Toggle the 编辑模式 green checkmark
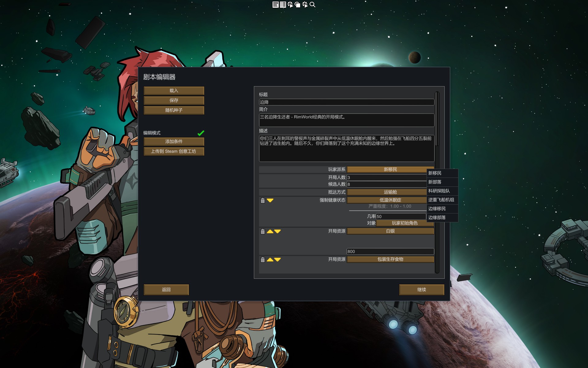Image resolution: width=588 pixels, height=368 pixels. coord(201,133)
